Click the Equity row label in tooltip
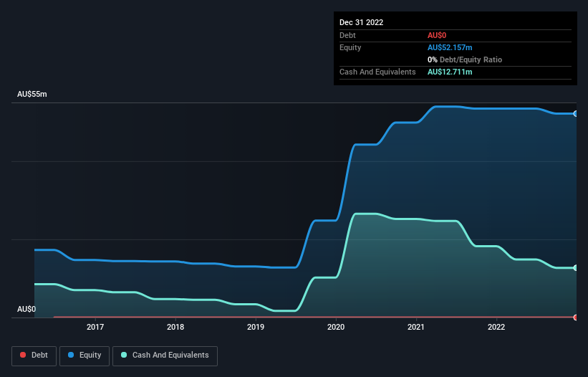588x377 pixels. coord(350,47)
